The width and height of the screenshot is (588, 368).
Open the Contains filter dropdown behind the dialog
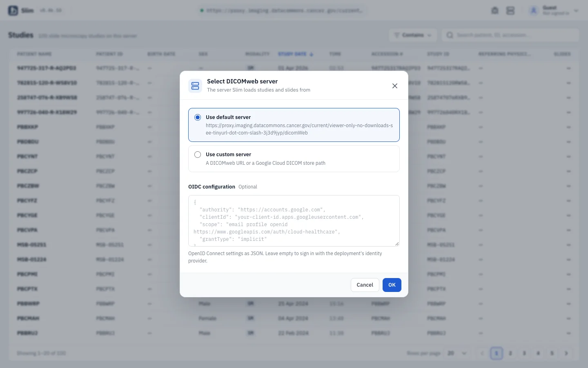(x=413, y=35)
